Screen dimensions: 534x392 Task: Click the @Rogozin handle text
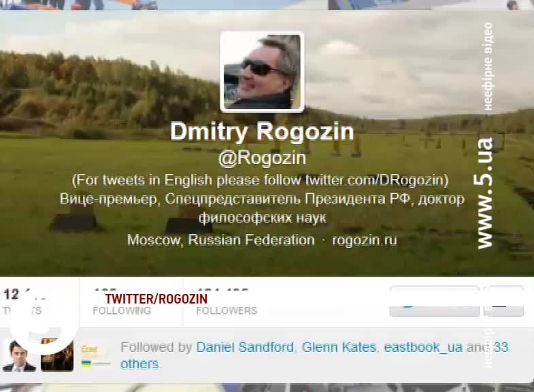click(x=262, y=158)
